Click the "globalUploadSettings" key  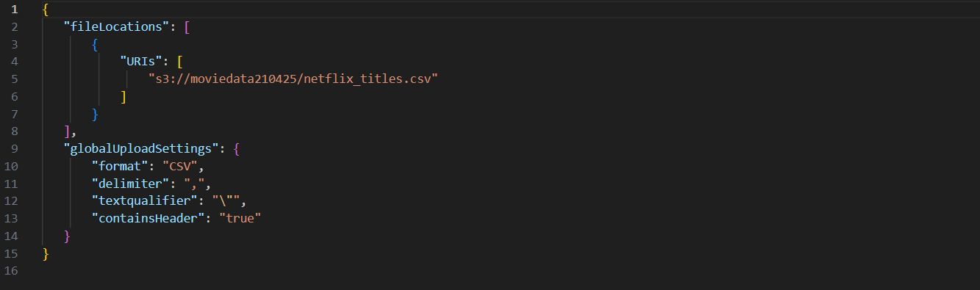point(143,149)
